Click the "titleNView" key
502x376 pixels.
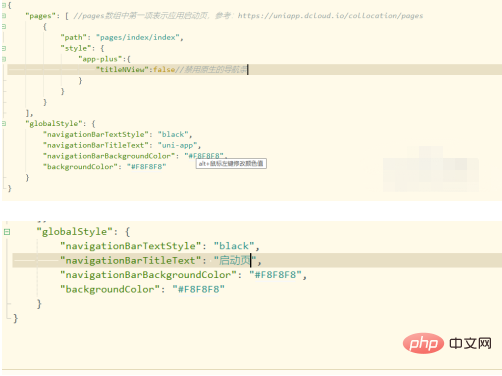[x=122, y=70]
